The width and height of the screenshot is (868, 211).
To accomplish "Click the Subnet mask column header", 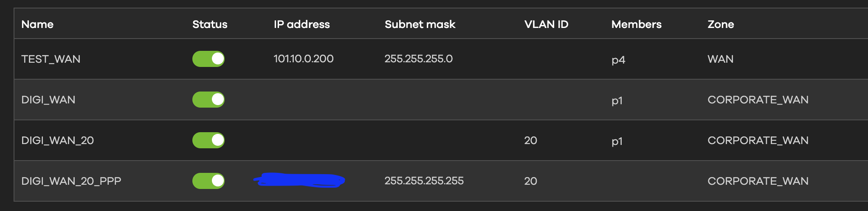I will click(420, 24).
